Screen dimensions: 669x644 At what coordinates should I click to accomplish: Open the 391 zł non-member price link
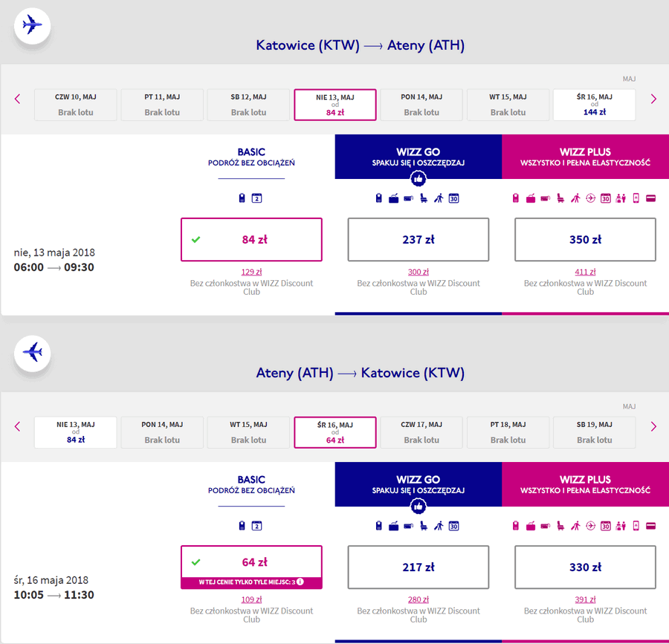585,599
